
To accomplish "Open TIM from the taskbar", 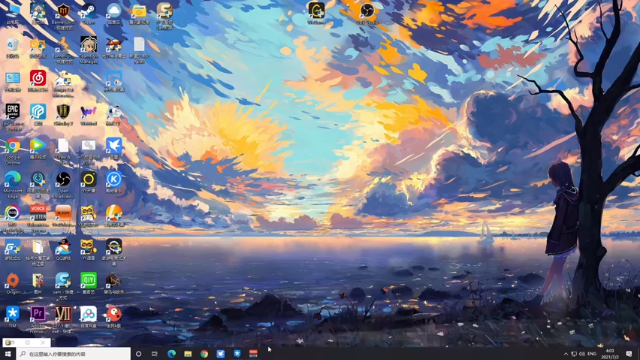I will pyautogui.click(x=237, y=354).
